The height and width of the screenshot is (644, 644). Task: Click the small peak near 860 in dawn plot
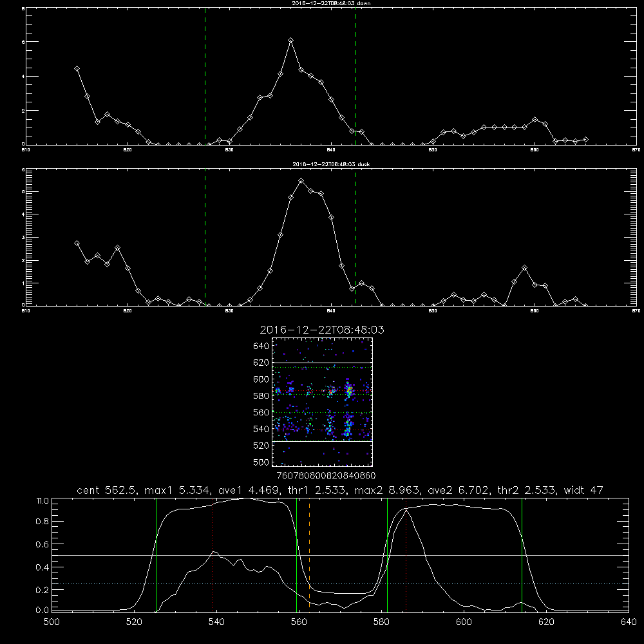click(535, 120)
